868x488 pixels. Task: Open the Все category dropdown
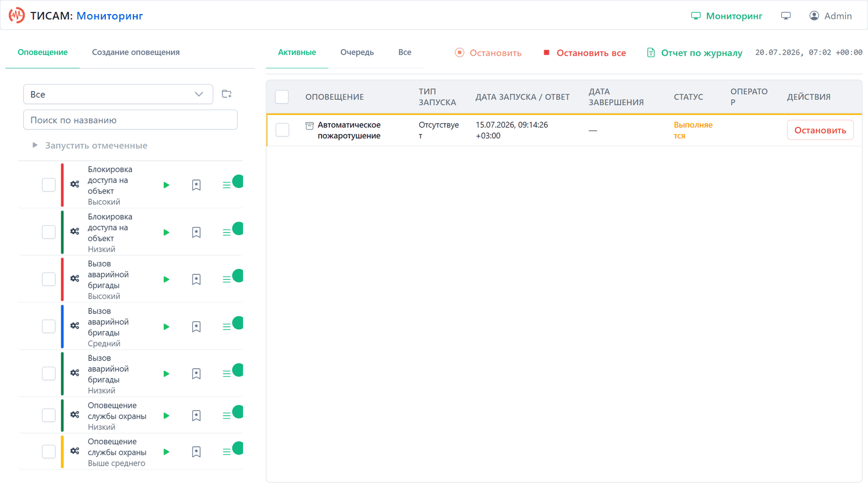[118, 94]
